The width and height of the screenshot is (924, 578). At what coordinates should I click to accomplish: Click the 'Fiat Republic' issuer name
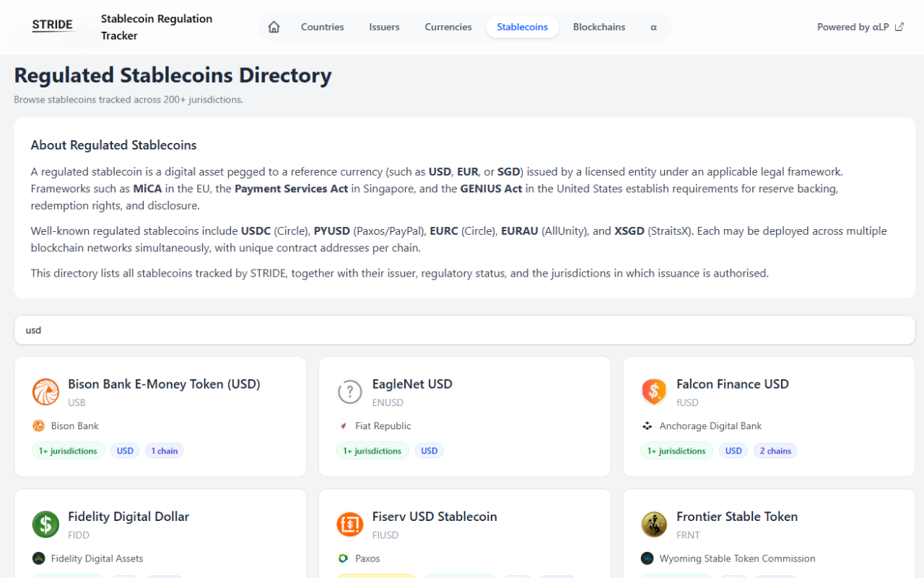[x=383, y=426]
